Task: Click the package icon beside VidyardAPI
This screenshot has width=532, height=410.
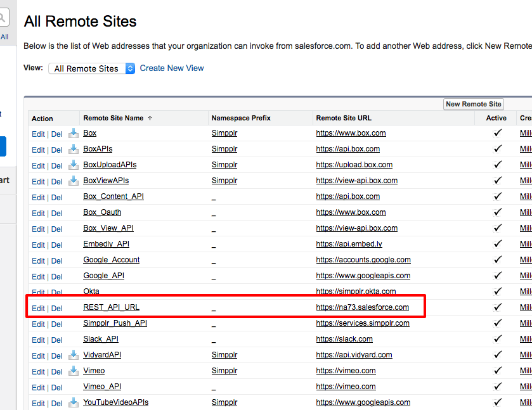Action: (x=73, y=354)
